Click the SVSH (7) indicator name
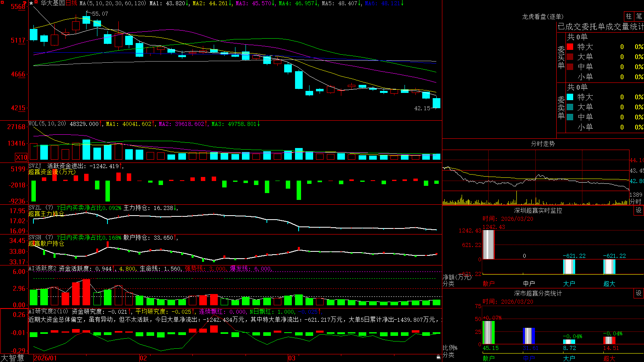Viewport: 644px width, 362px height. pos(41,238)
